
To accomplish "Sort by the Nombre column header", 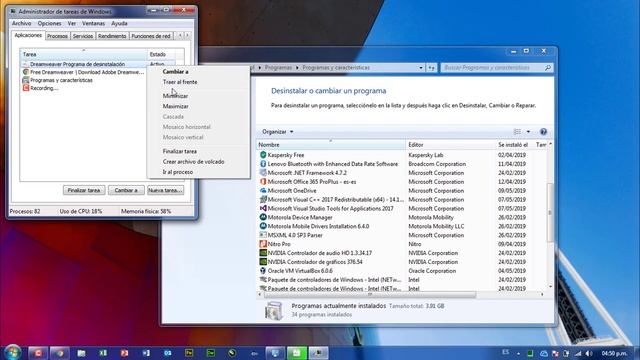I will click(x=331, y=145).
